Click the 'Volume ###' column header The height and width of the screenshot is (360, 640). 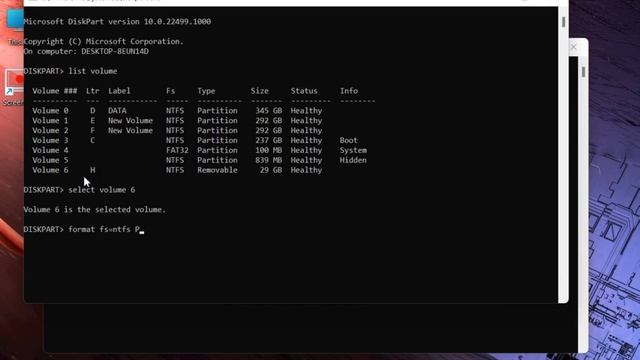coord(55,91)
